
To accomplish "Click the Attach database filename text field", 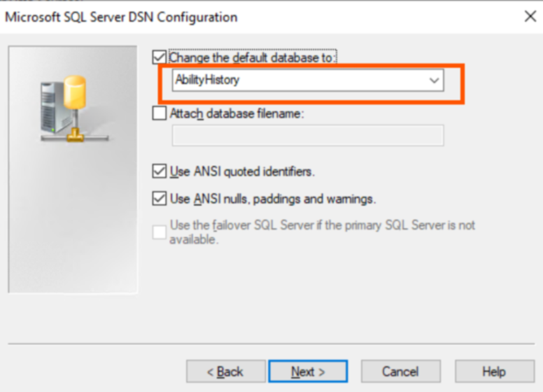I will click(x=308, y=135).
